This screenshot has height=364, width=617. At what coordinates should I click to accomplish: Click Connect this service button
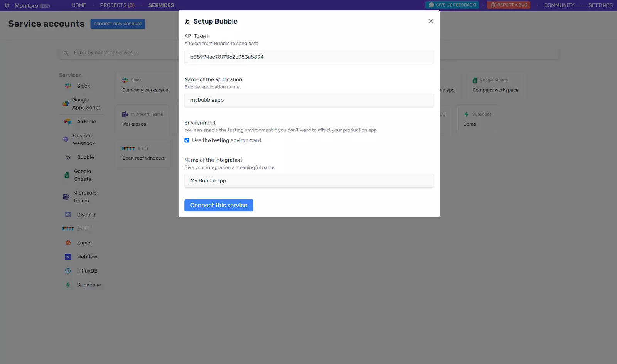(x=219, y=205)
